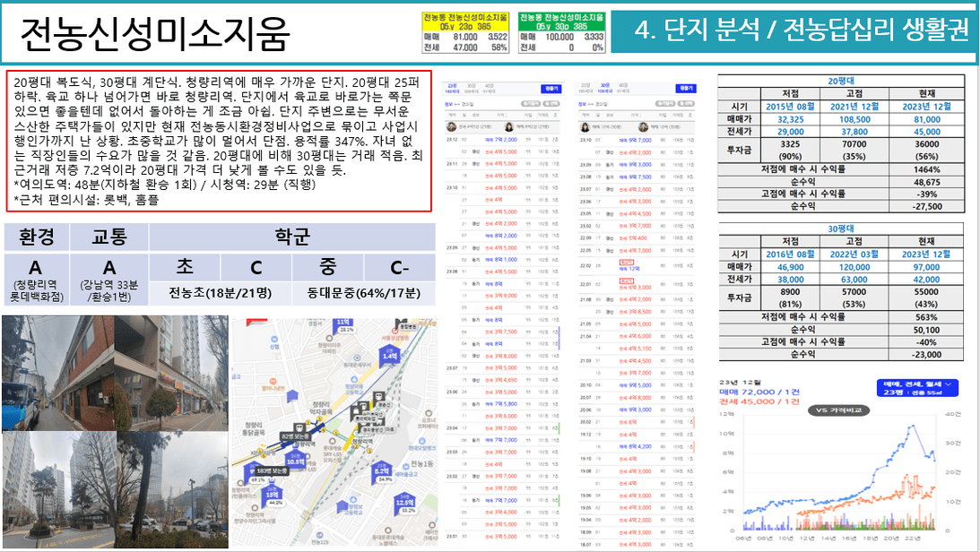This screenshot has width=980, height=552.
Task: Click the 30평대 table title
Action: click(x=841, y=229)
